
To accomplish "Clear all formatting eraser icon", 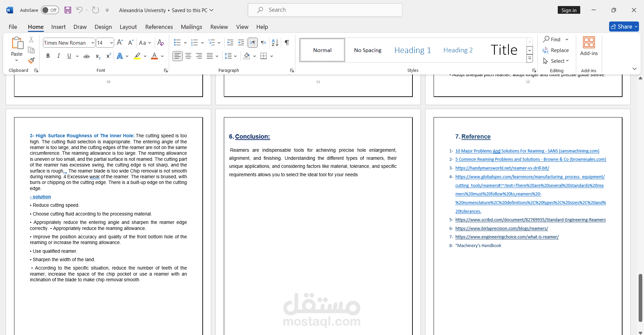I will coord(161,43).
